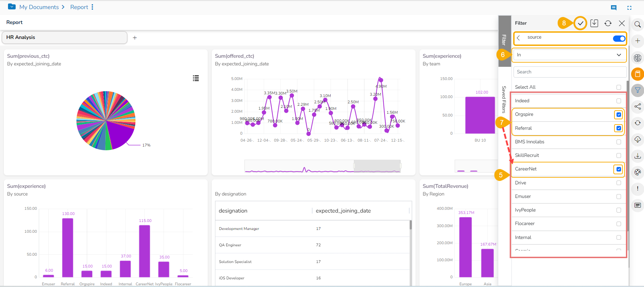The image size is (644, 287).
Task: Open the comments icon in the top bar
Action: click(614, 8)
